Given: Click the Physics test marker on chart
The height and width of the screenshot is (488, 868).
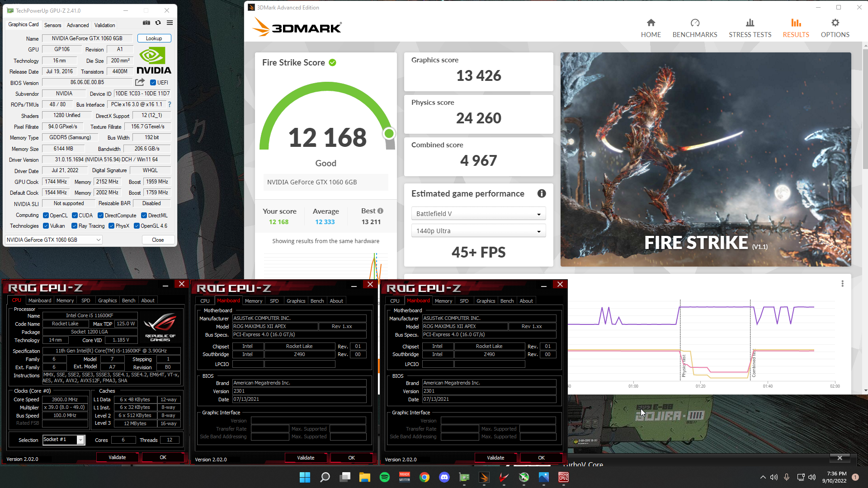Looking at the screenshot, I should pyautogui.click(x=684, y=366).
